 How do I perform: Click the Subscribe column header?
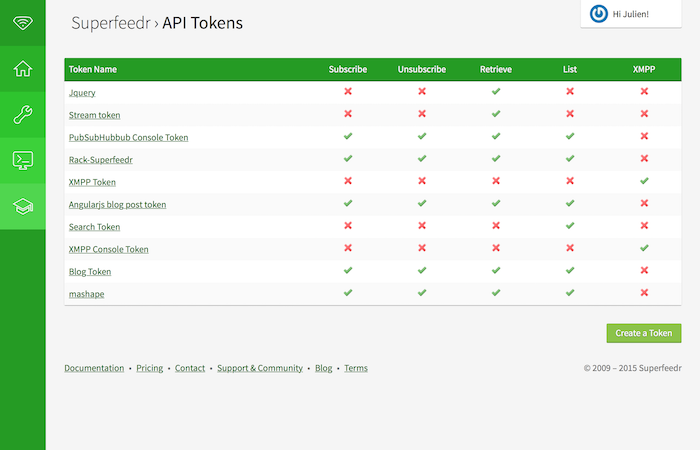tap(348, 69)
